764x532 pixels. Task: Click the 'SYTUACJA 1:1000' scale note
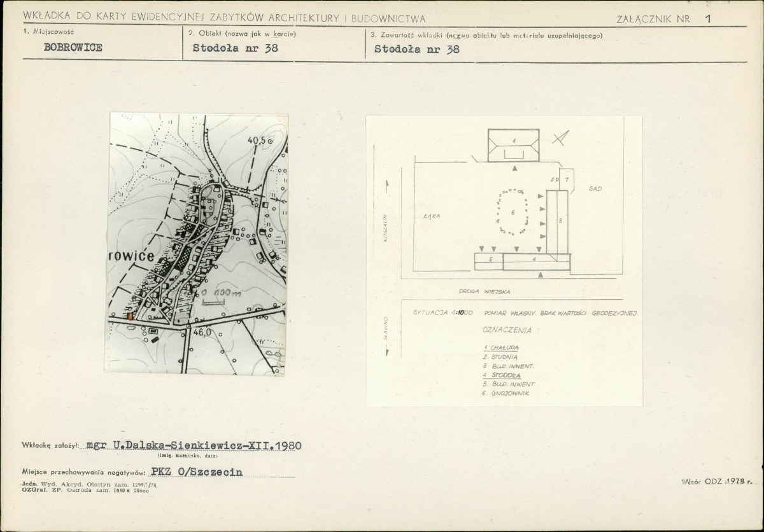pos(443,314)
